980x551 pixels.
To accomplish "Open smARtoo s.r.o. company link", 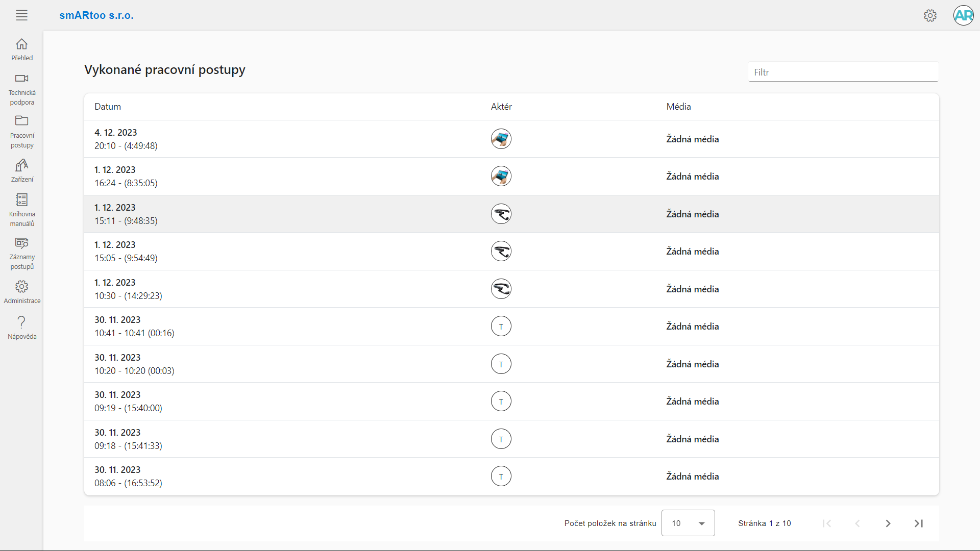I will pos(96,15).
